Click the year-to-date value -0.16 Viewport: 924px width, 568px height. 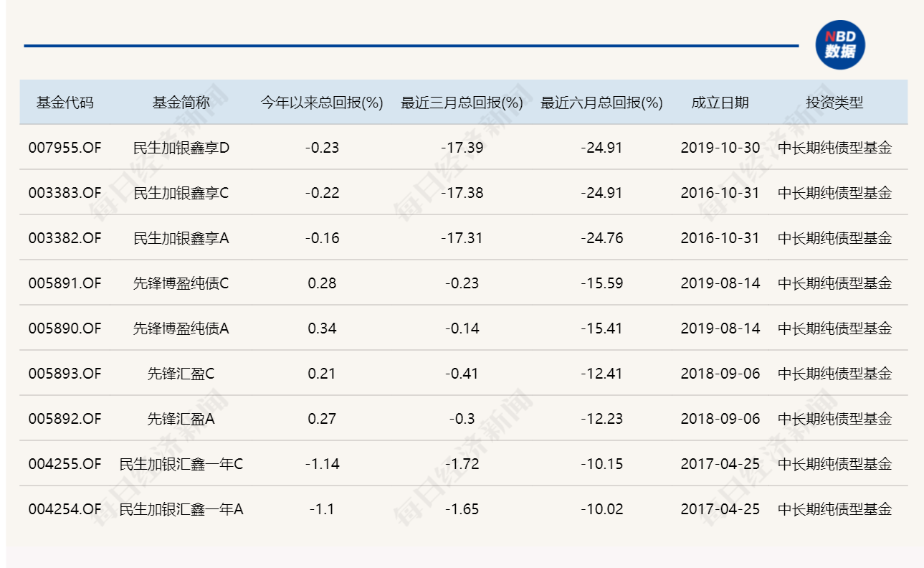pyautogui.click(x=322, y=238)
